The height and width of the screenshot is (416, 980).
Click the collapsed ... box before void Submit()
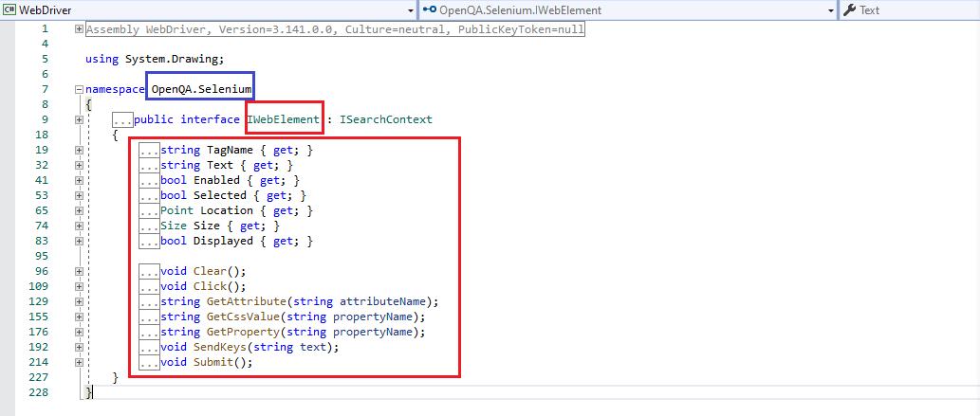(149, 362)
